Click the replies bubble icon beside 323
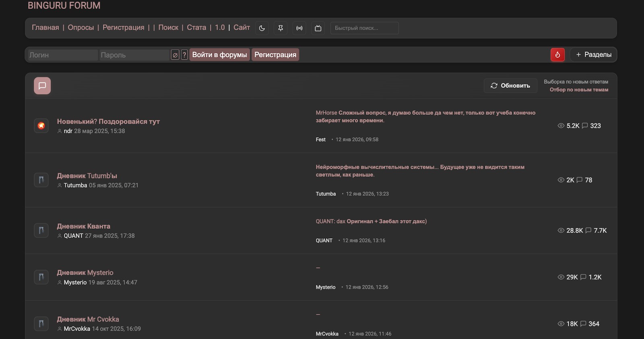The height and width of the screenshot is (339, 644). (x=585, y=126)
